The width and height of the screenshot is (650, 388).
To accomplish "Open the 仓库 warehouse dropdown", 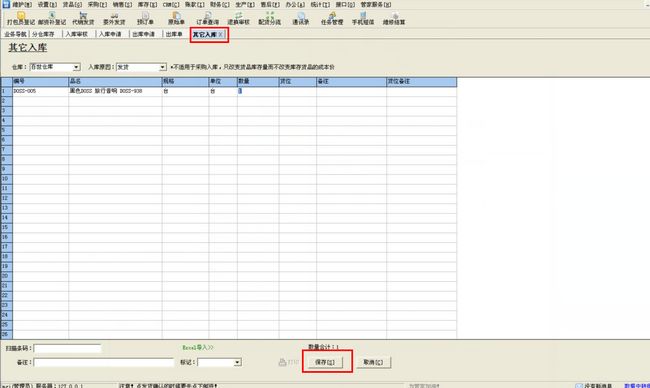I will click(x=76, y=67).
